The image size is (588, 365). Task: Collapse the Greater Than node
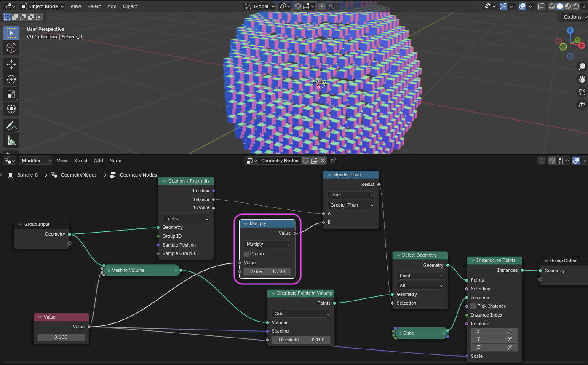click(x=329, y=174)
